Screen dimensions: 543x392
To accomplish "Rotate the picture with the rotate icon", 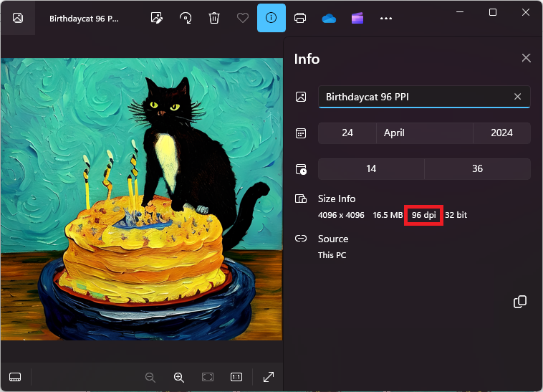I will (186, 18).
